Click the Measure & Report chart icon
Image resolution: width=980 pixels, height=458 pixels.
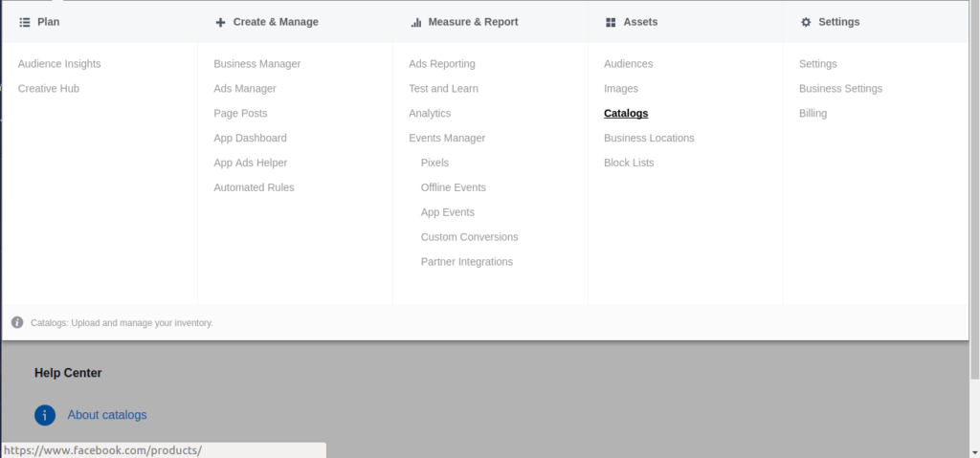(415, 22)
